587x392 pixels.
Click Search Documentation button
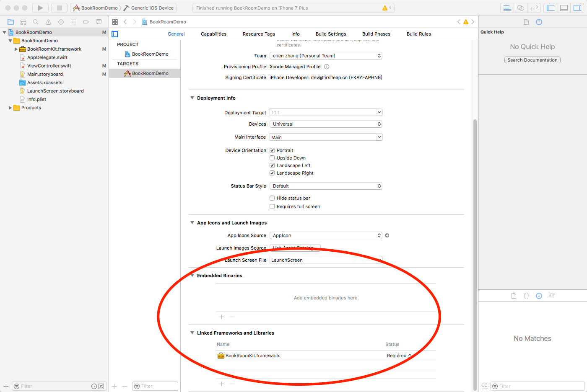click(x=532, y=60)
